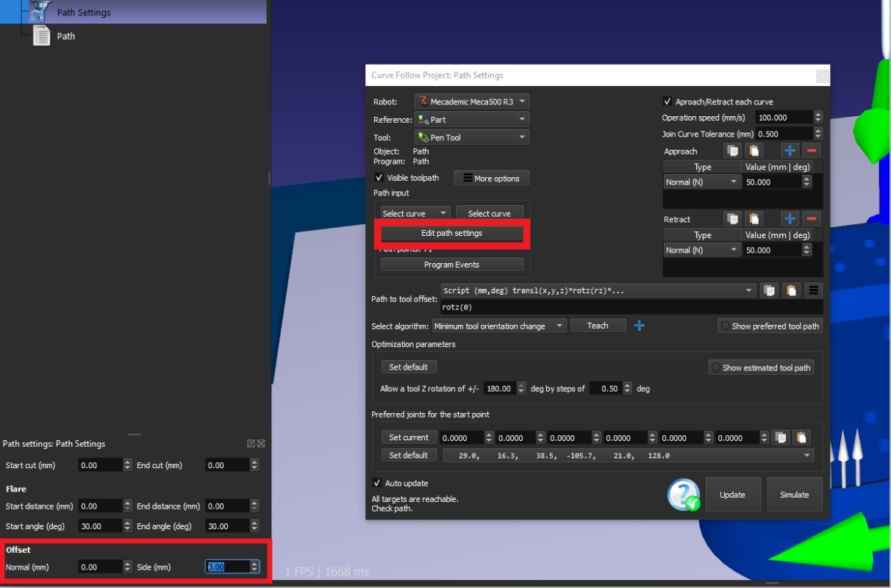Toggle the Visible toolpath checkbox
The image size is (891, 588).
coord(379,178)
